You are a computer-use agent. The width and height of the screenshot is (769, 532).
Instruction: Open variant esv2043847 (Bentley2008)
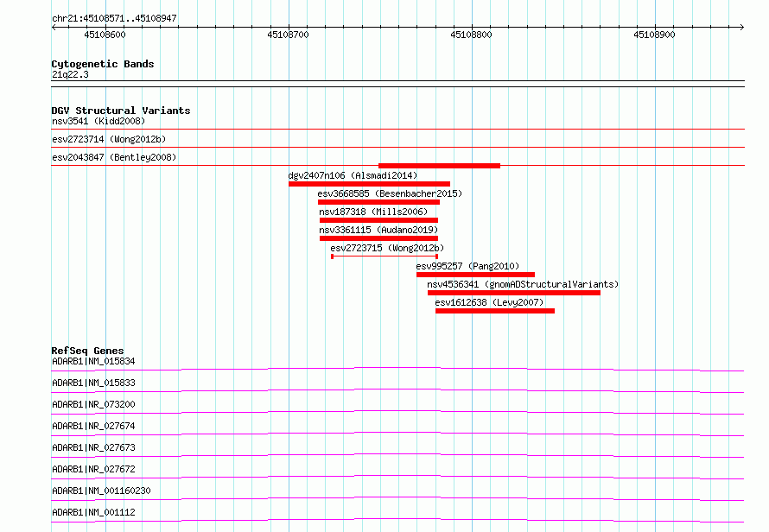[x=114, y=157]
